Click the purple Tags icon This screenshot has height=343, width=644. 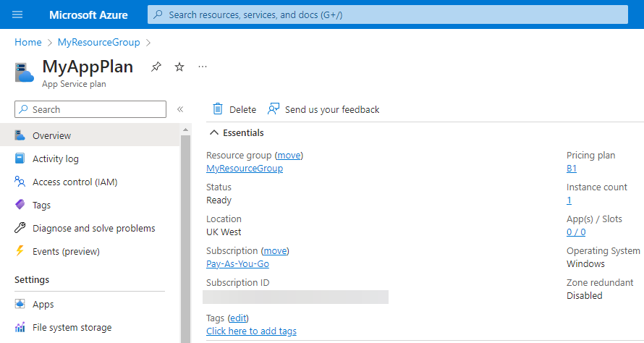click(x=20, y=204)
